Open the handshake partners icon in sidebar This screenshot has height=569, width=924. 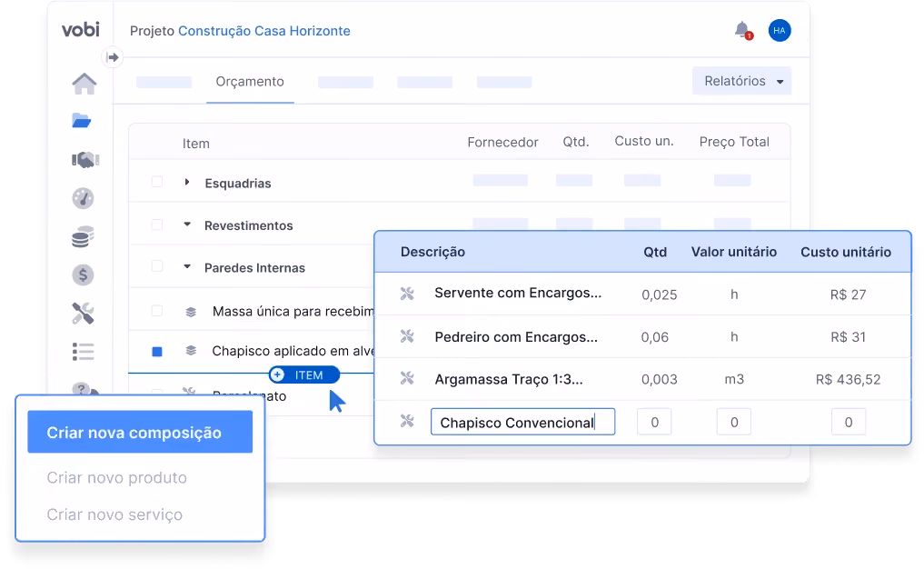tap(84, 159)
